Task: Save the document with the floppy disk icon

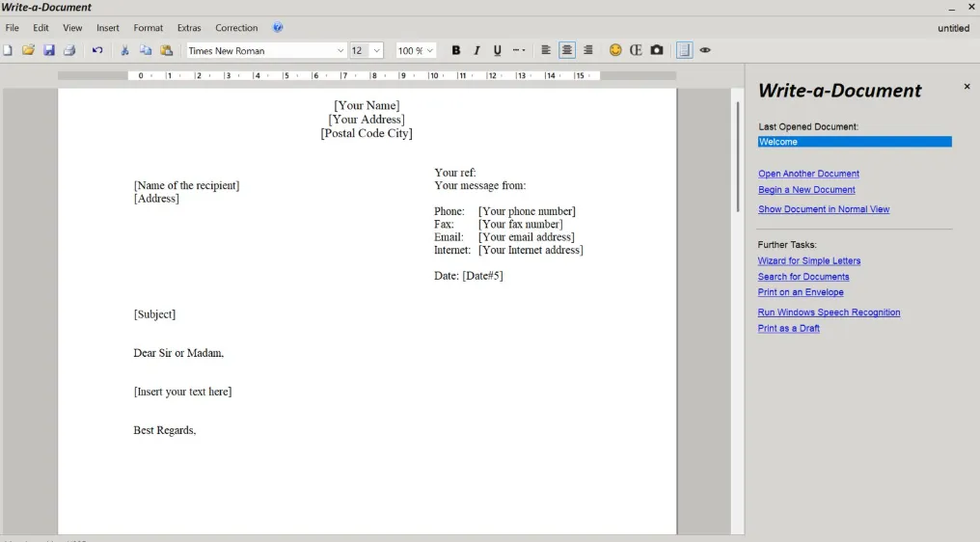Action: 49,50
